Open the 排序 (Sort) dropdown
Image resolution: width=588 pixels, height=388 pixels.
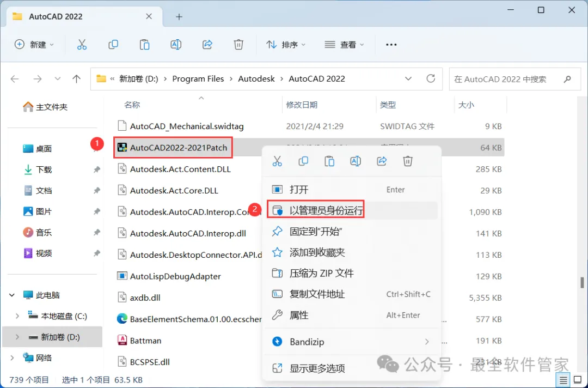click(286, 45)
